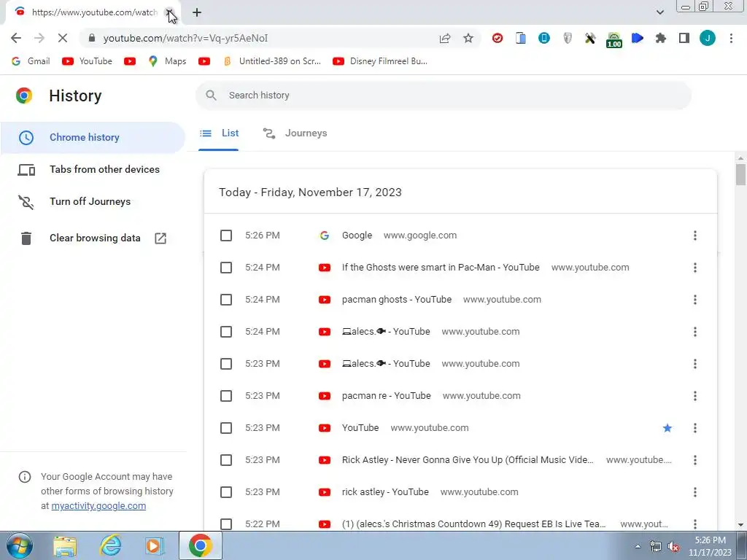Screen dimensions: 747x560
Task: Open the YouTube bookmark
Action: [x=88, y=61]
